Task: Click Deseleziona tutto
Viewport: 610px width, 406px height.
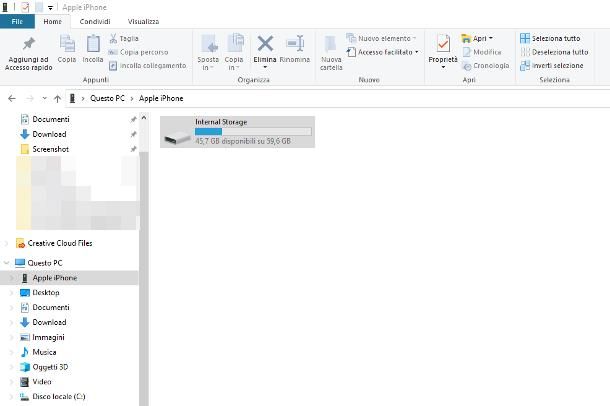Action: pos(554,52)
